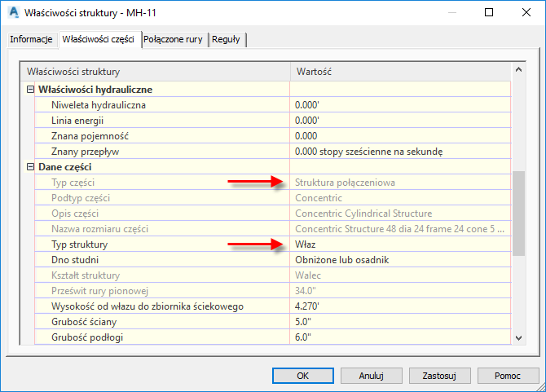This screenshot has height=392, width=546.
Task: Open the Właściwości części tab
Action: point(98,39)
